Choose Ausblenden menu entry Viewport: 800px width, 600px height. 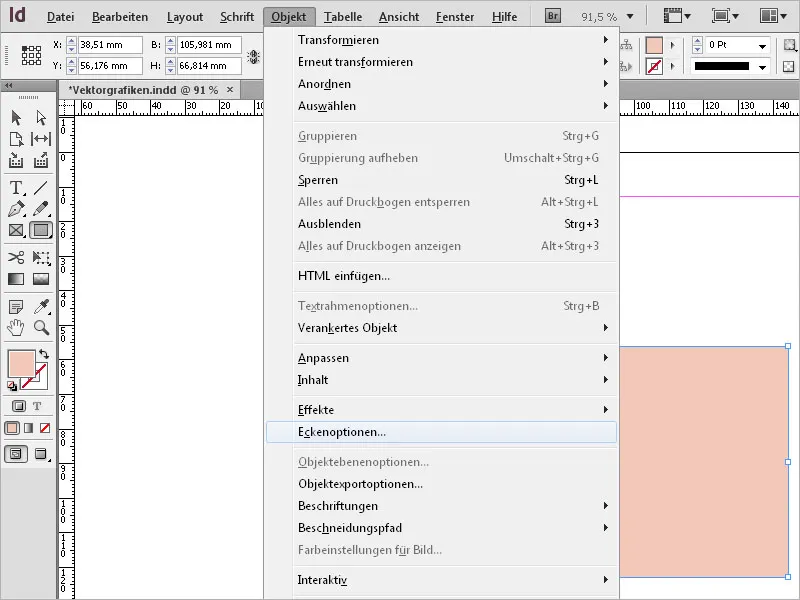click(442, 224)
